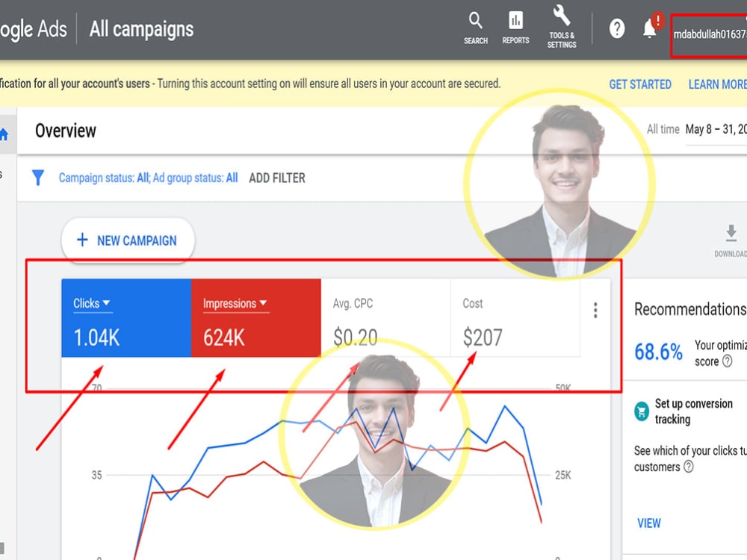The image size is (747, 560).
Task: Click the All campaigns title
Action: tap(141, 29)
